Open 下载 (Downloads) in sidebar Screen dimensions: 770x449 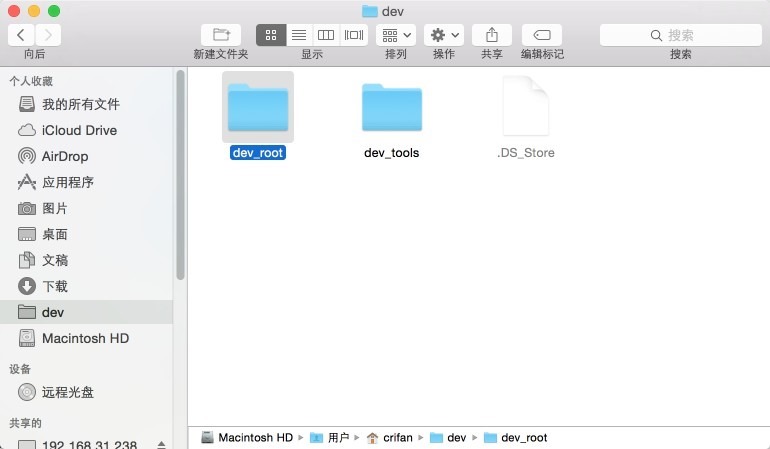click(x=86, y=286)
